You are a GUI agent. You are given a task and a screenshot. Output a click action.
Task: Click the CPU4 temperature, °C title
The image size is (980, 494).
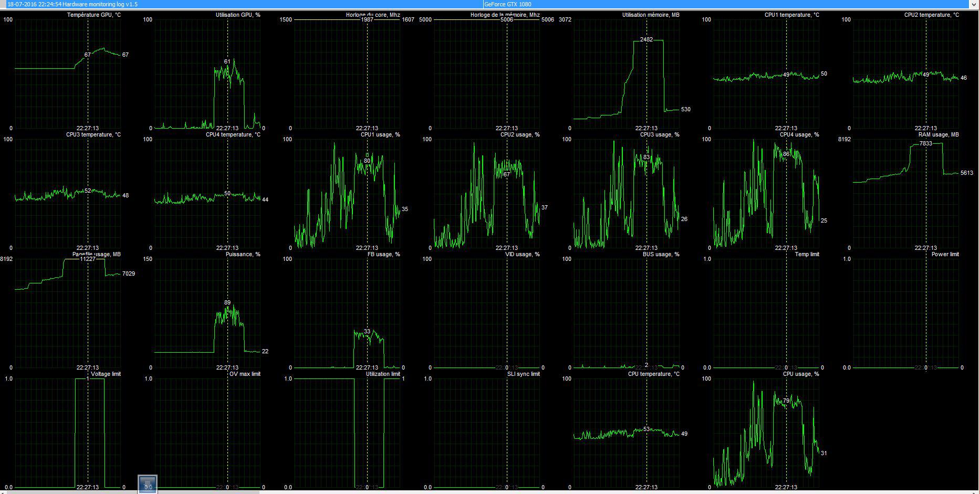233,134
